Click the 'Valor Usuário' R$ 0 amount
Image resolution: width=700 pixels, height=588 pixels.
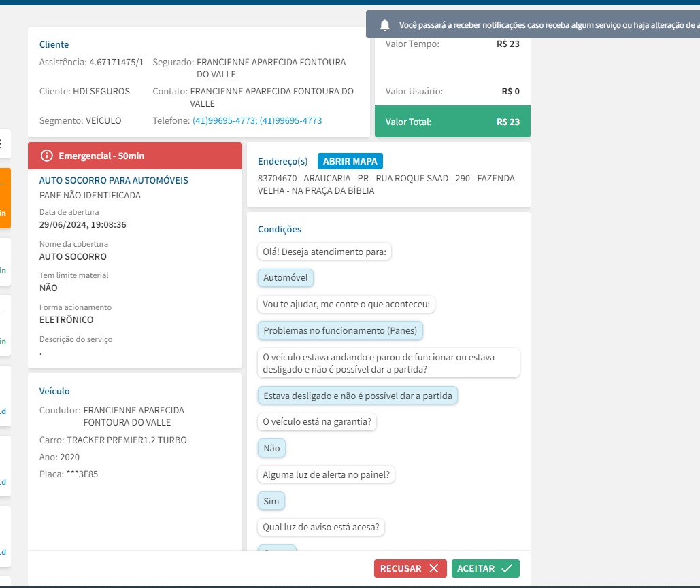coord(511,92)
